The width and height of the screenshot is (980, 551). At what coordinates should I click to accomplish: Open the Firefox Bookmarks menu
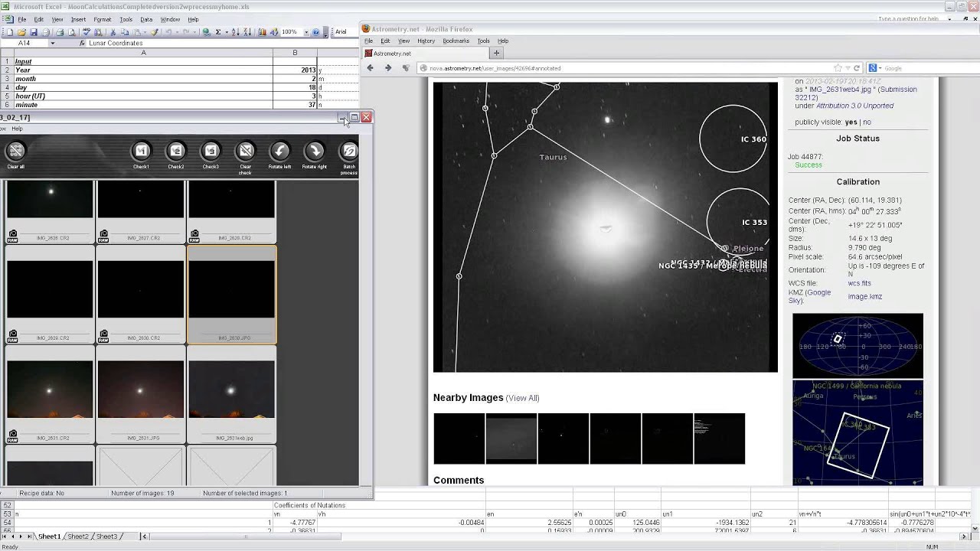456,41
